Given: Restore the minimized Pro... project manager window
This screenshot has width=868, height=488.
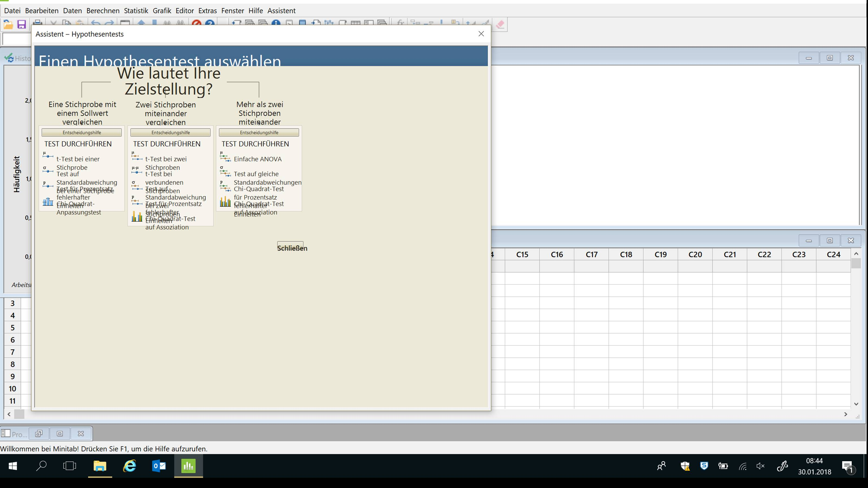Looking at the screenshot, I should tap(39, 433).
